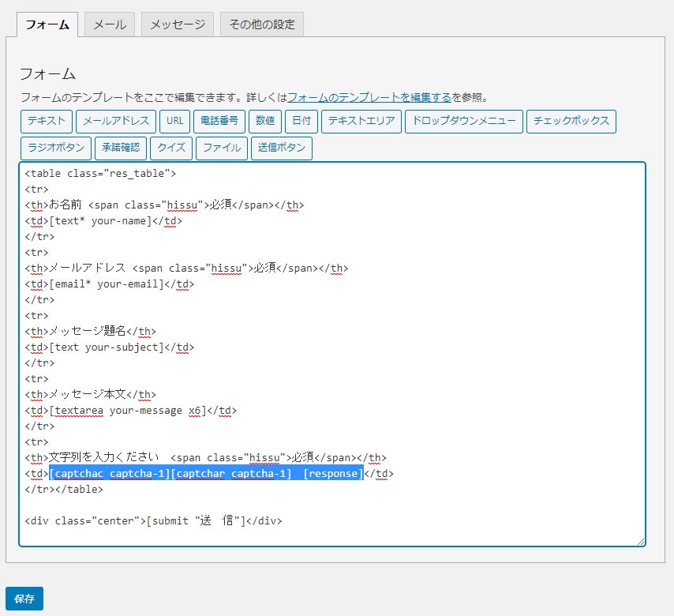
Task: Insert a 数値 form tag
Action: pos(265,122)
